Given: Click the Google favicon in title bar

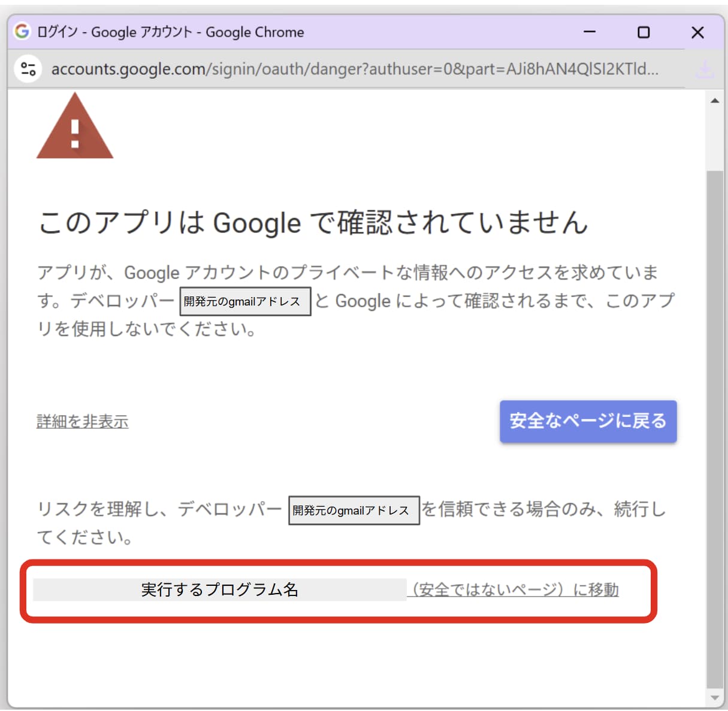Looking at the screenshot, I should [x=22, y=32].
